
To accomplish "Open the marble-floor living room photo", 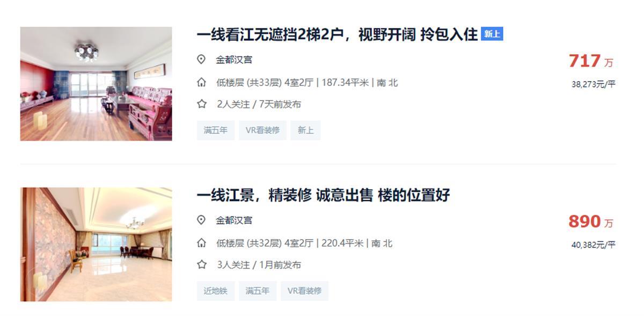I will [96, 245].
